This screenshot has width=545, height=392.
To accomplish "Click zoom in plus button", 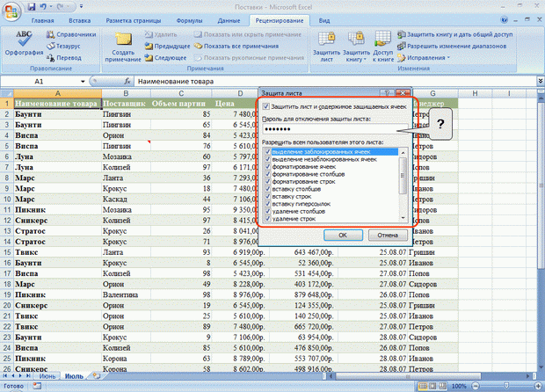I will click(538, 386).
